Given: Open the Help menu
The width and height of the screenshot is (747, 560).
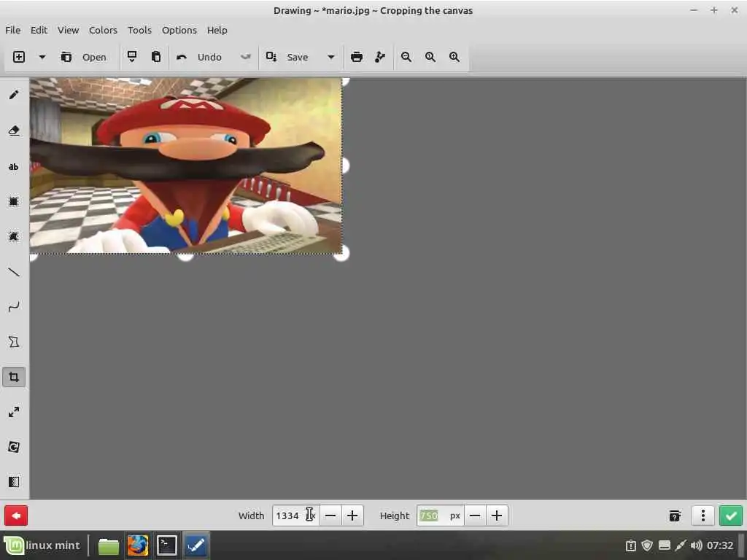Looking at the screenshot, I should pos(217,30).
